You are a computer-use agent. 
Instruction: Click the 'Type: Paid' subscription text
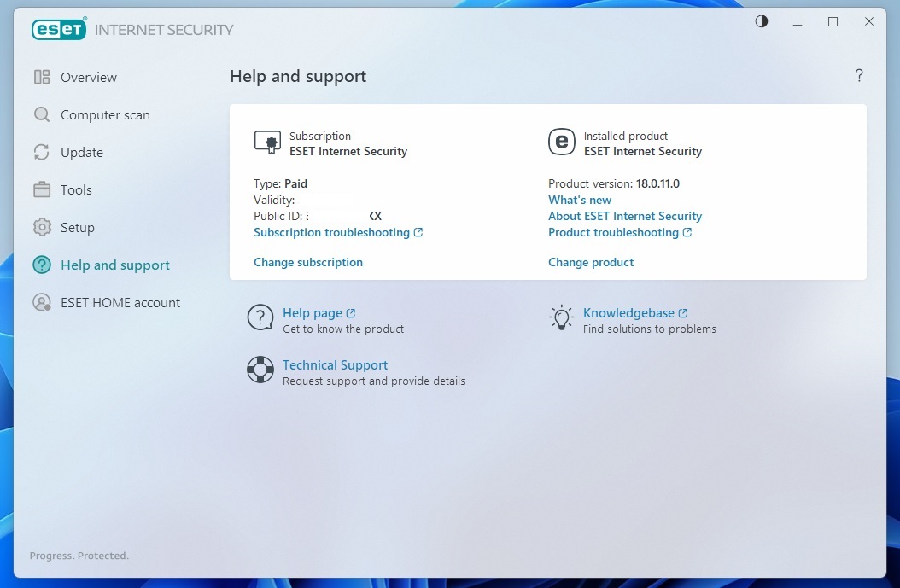[x=281, y=184]
